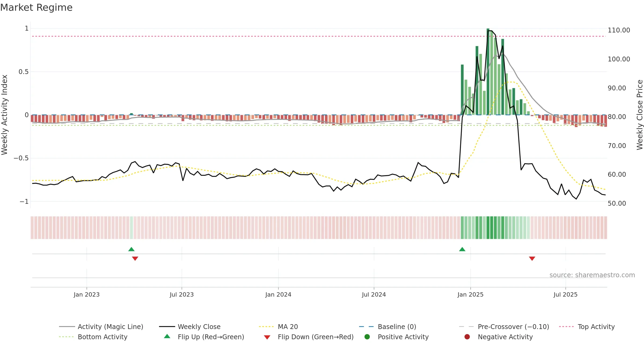Toggle the Activity (Magic Line) legend entry
644x362 pixels.
101,327
